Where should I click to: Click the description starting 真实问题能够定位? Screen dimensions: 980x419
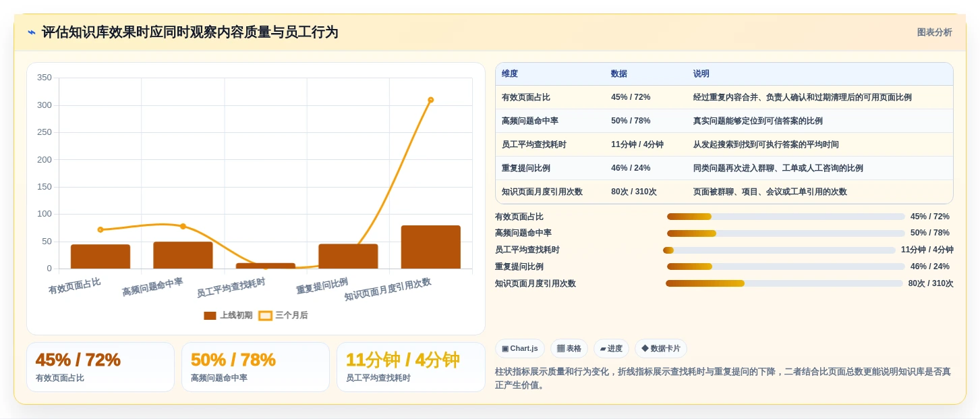click(757, 121)
